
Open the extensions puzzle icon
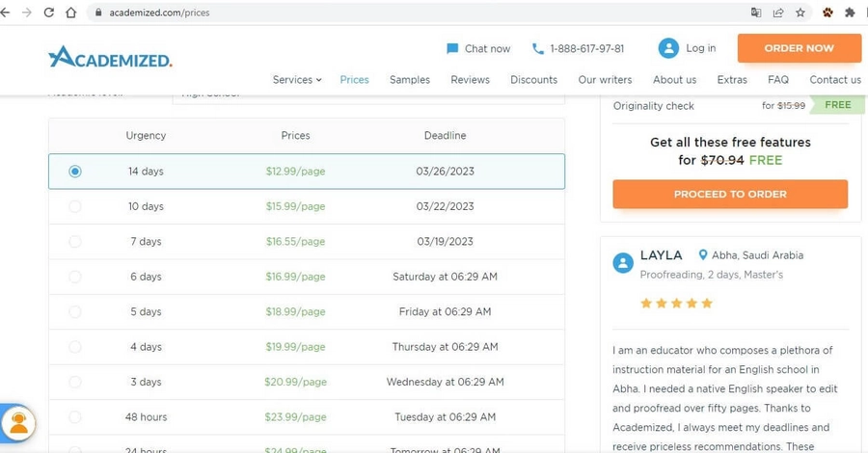(x=850, y=13)
